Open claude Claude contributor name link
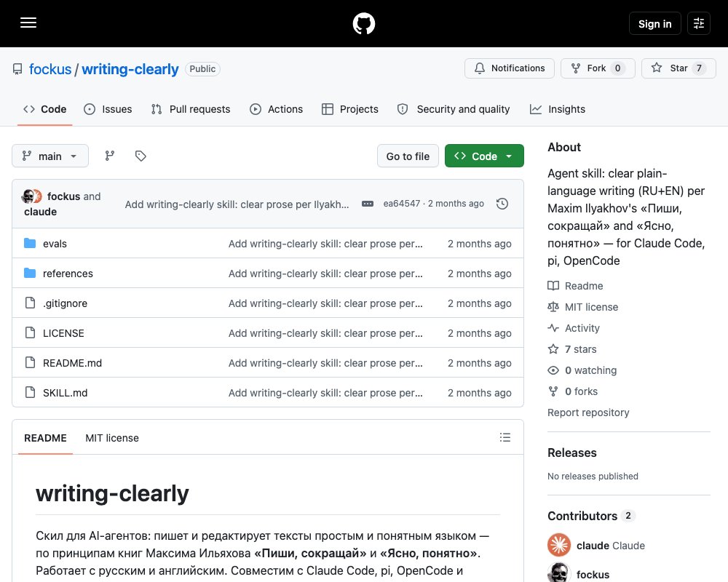728x582 pixels. [611, 546]
